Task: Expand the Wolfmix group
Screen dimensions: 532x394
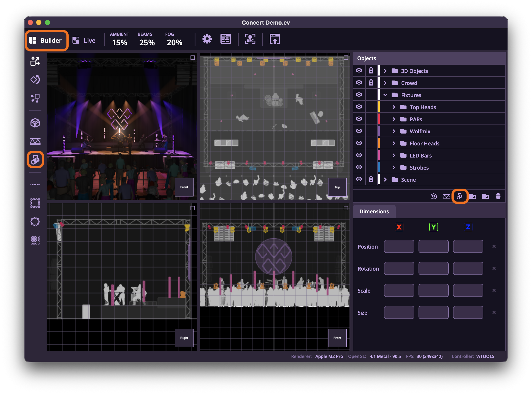Action: (394, 131)
